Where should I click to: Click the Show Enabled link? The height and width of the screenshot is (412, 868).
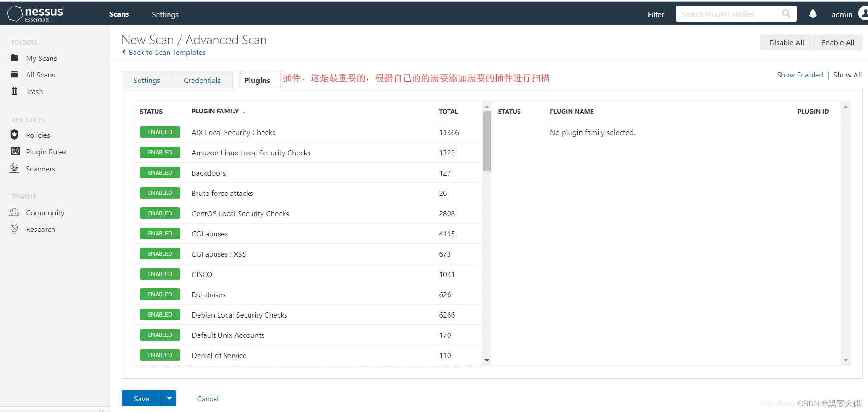click(800, 75)
